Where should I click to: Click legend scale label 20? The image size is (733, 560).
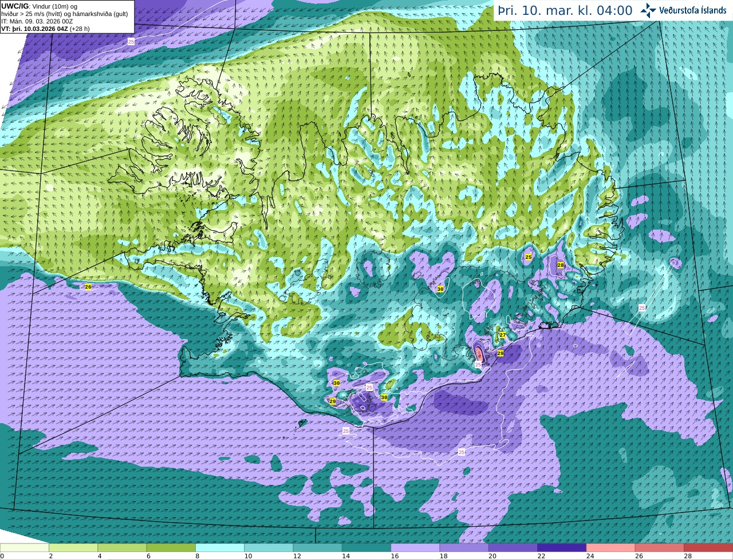click(x=492, y=556)
